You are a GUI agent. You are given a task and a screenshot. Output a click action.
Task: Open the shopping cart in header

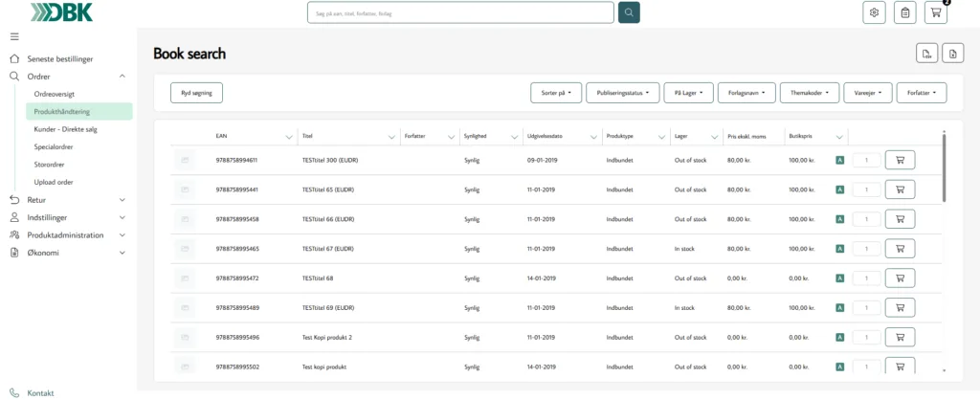[x=936, y=12]
